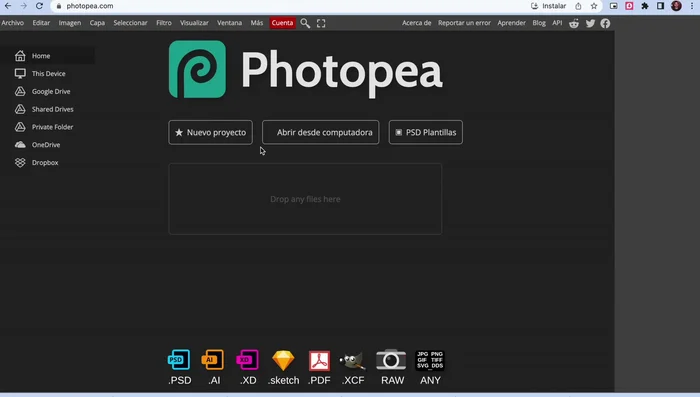
Task: Open the Chrome profile avatar
Action: point(676,6)
